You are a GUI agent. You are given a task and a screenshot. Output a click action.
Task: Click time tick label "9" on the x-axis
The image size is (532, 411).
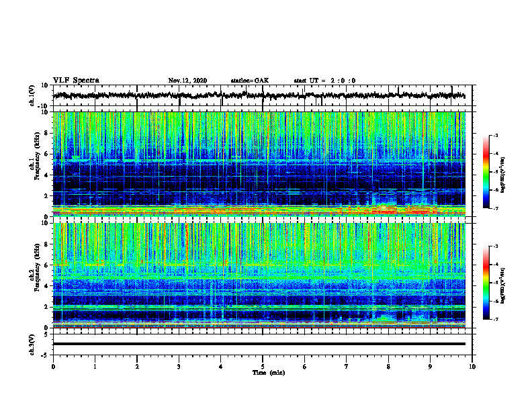(430, 367)
